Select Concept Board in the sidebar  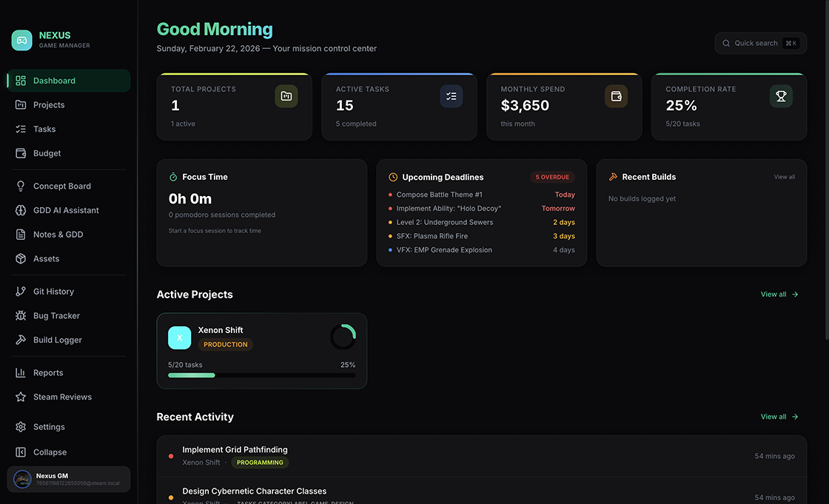[69, 187]
